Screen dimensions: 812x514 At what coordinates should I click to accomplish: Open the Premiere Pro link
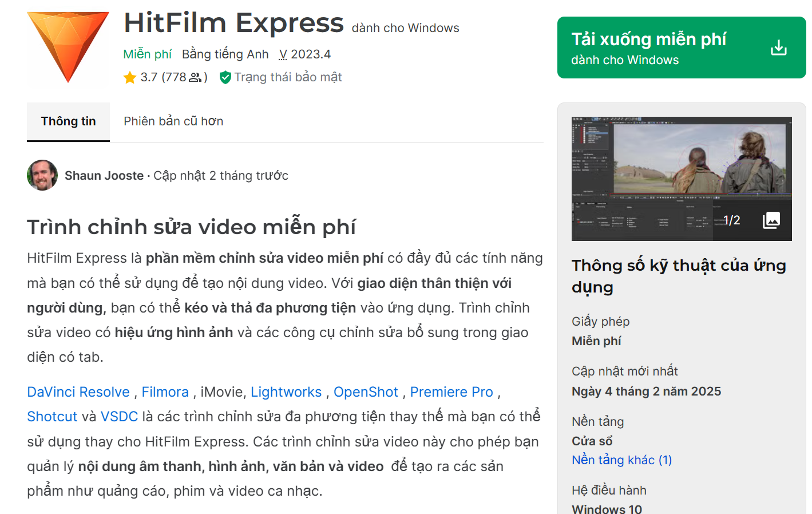tap(451, 392)
